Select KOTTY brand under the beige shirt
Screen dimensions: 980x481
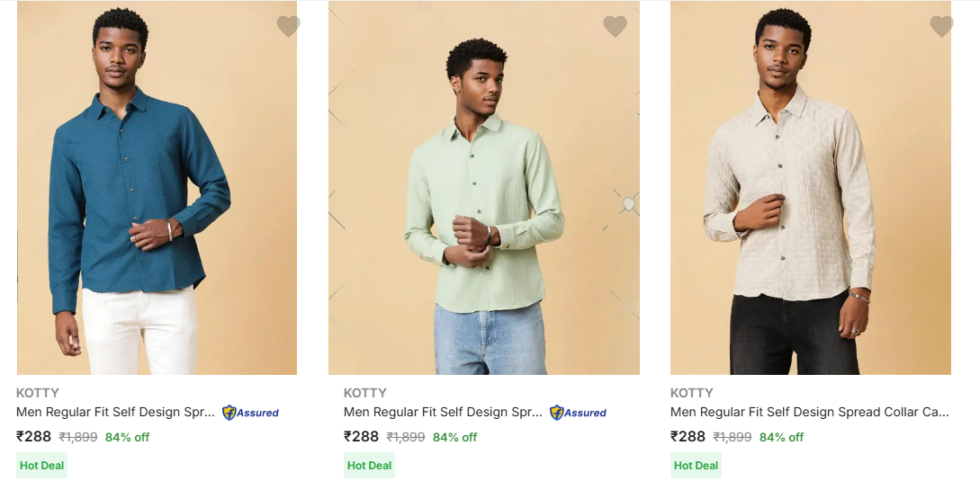692,393
